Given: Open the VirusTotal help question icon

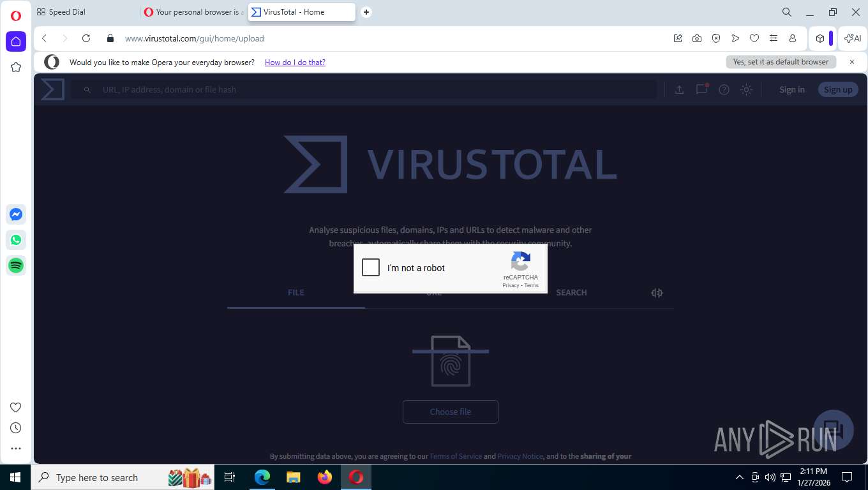Looking at the screenshot, I should point(724,90).
